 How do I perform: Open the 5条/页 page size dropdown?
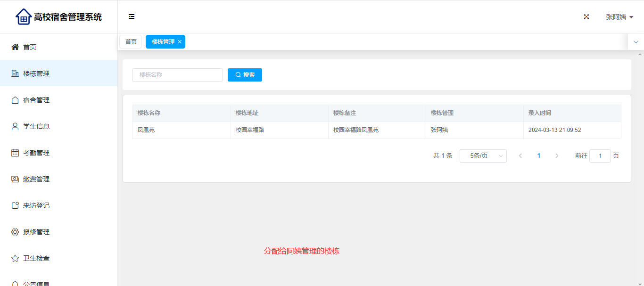pyautogui.click(x=483, y=156)
